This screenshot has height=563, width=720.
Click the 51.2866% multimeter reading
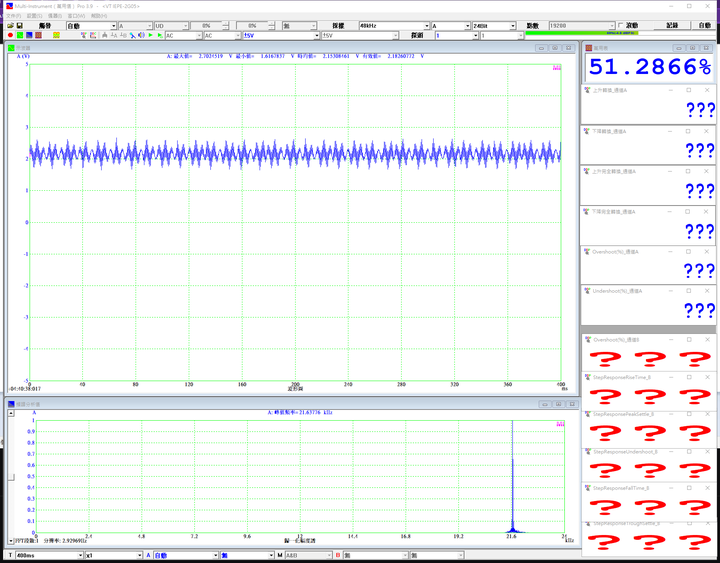point(649,67)
